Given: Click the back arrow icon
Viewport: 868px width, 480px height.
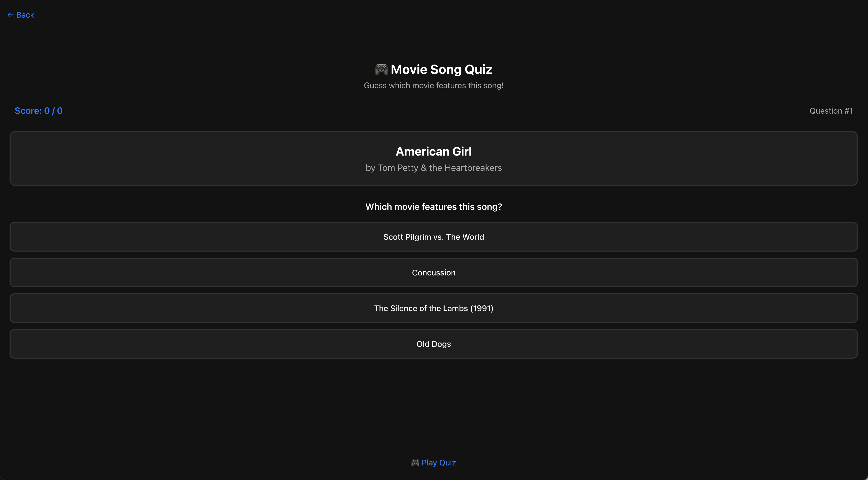Looking at the screenshot, I should click(x=11, y=15).
